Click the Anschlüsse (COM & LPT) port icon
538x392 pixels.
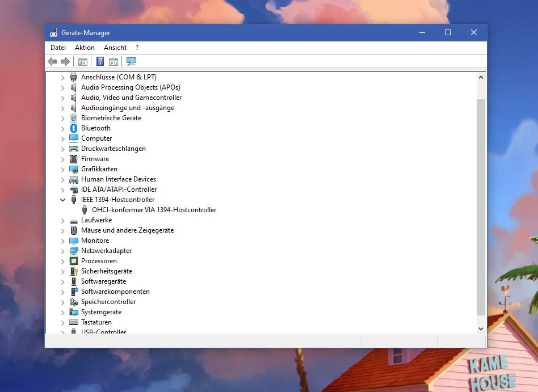[x=73, y=77]
